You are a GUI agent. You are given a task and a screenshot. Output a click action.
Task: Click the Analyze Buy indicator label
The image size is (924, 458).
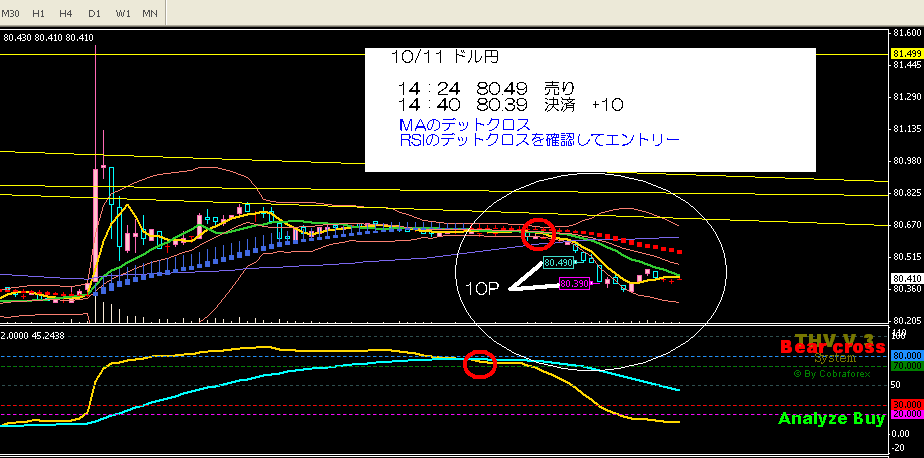(831, 419)
